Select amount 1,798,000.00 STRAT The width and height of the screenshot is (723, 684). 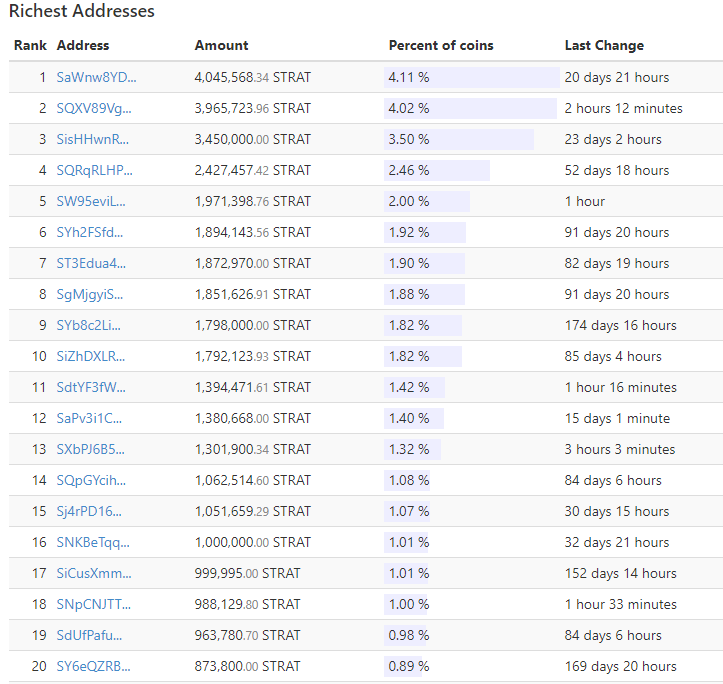(x=253, y=325)
